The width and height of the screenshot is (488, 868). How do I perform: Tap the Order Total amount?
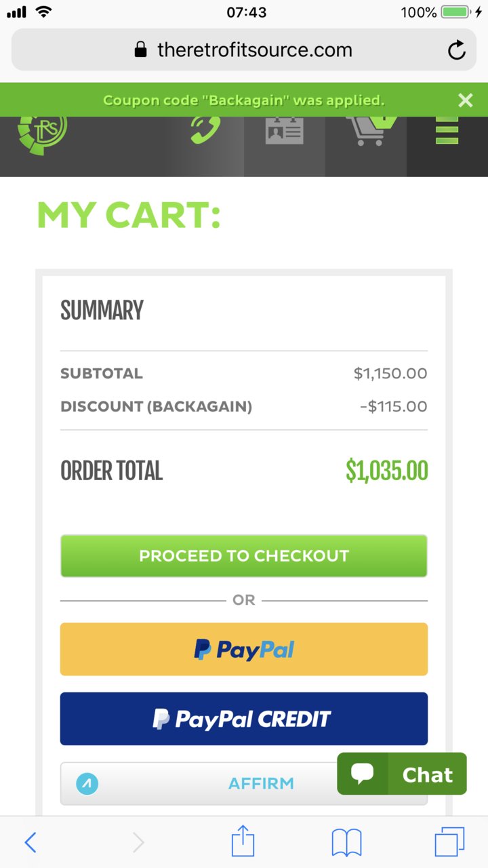click(387, 471)
